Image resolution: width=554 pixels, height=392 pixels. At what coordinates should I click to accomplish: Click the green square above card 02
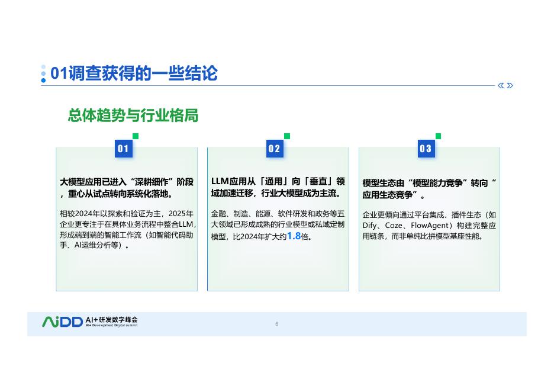(286, 136)
